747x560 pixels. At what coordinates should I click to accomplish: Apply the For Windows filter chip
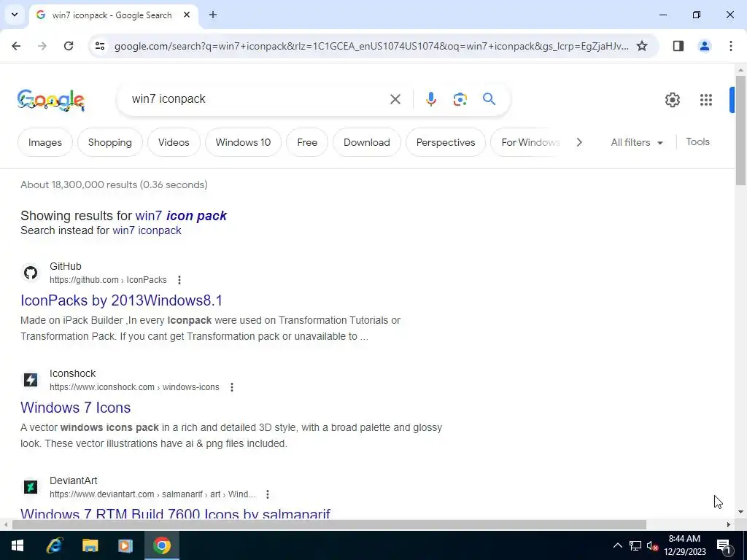click(x=527, y=142)
